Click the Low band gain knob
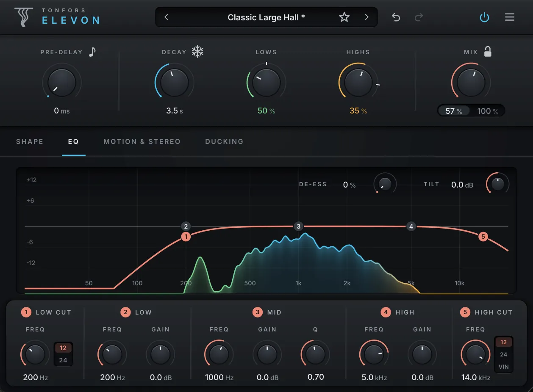This screenshot has height=392, width=533. point(161,354)
